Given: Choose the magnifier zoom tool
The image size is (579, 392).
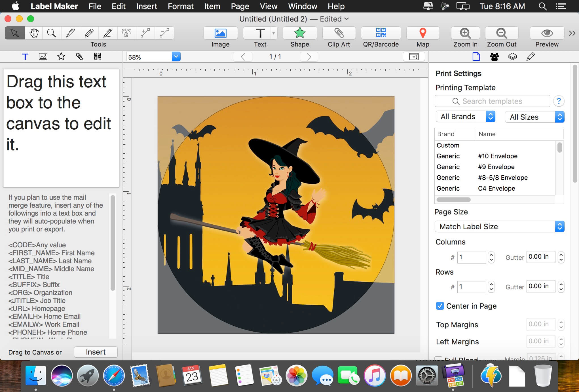Looking at the screenshot, I should click(51, 33).
